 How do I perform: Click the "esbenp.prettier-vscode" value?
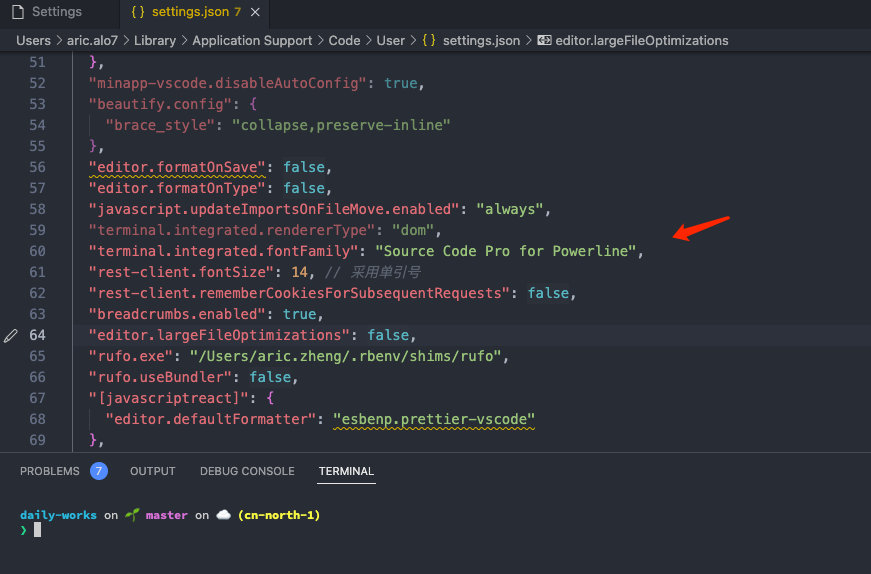pyautogui.click(x=434, y=419)
